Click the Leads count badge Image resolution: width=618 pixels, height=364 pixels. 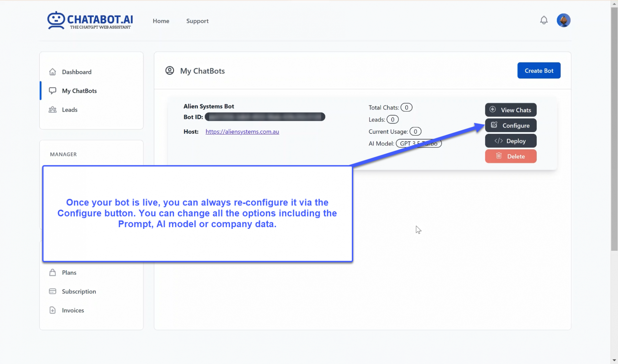pos(392,119)
